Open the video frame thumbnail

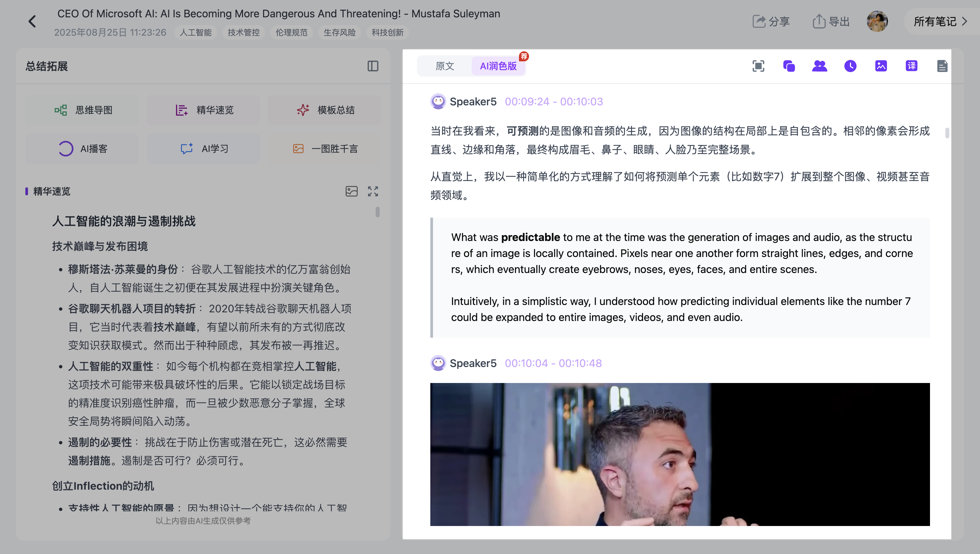[680, 454]
